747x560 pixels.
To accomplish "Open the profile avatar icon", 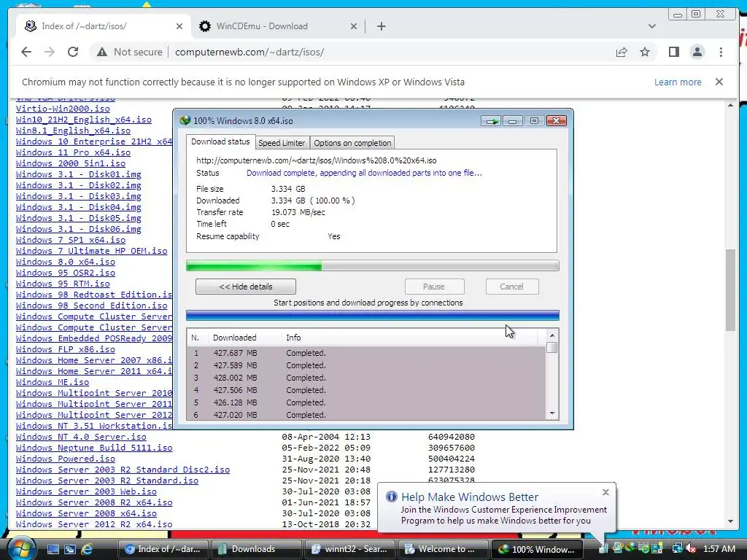I will pos(697,52).
